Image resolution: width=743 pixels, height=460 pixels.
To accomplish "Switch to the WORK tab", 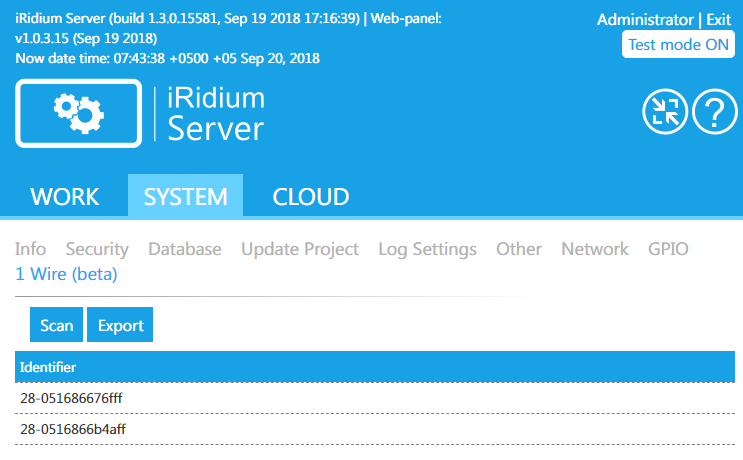I will coord(64,196).
